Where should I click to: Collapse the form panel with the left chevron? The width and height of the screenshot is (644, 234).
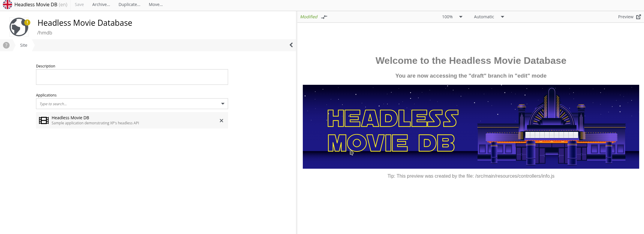point(291,45)
